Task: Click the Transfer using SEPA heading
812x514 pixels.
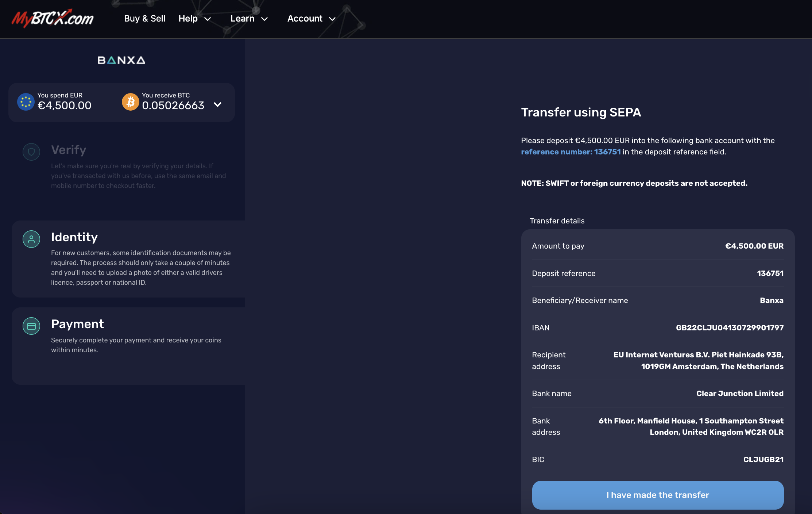Action: tap(581, 112)
